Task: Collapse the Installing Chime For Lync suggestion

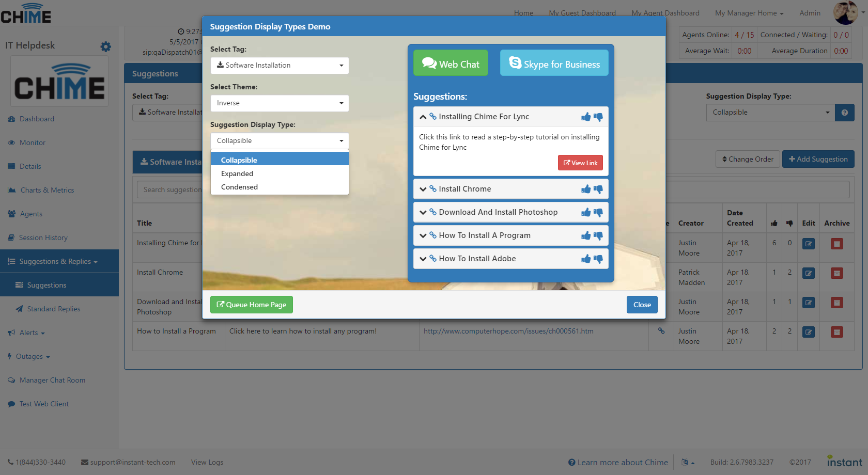Action: 423,117
